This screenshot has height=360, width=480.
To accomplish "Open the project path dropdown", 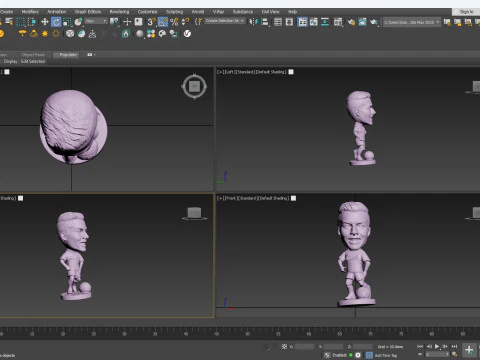I will 412,22.
